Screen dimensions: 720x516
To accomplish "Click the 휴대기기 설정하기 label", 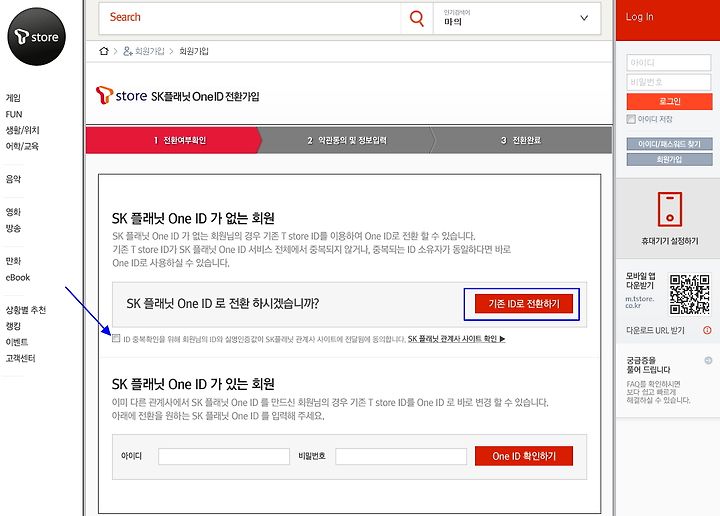I will point(669,241).
